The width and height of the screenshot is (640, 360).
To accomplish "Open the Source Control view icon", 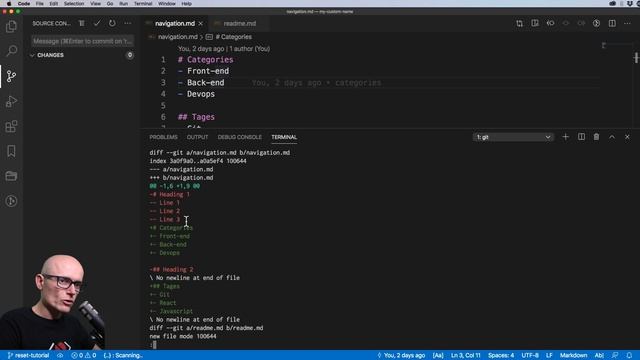I will pyautogui.click(x=11, y=76).
